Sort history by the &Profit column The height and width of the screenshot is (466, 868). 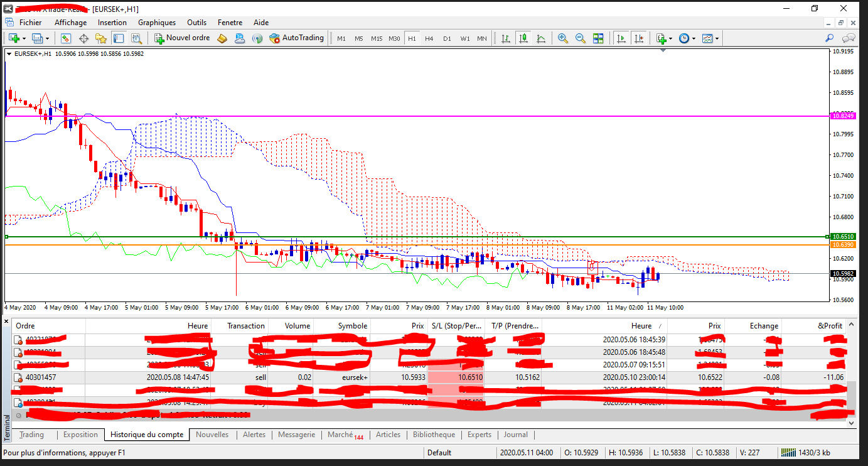coord(814,326)
